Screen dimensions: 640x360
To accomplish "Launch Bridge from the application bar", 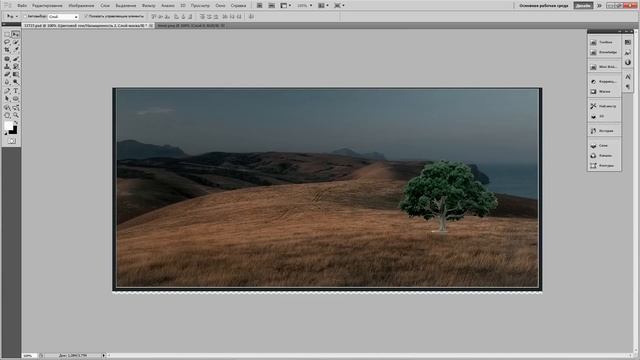I will pyautogui.click(x=260, y=6).
